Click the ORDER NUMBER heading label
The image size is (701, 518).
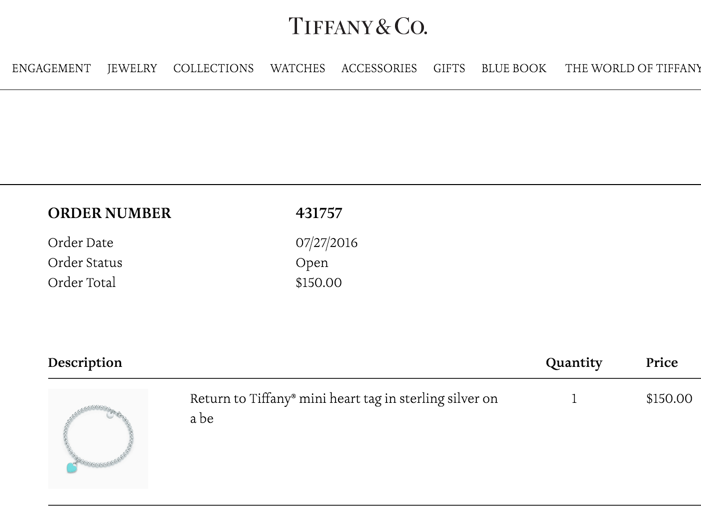(x=109, y=213)
